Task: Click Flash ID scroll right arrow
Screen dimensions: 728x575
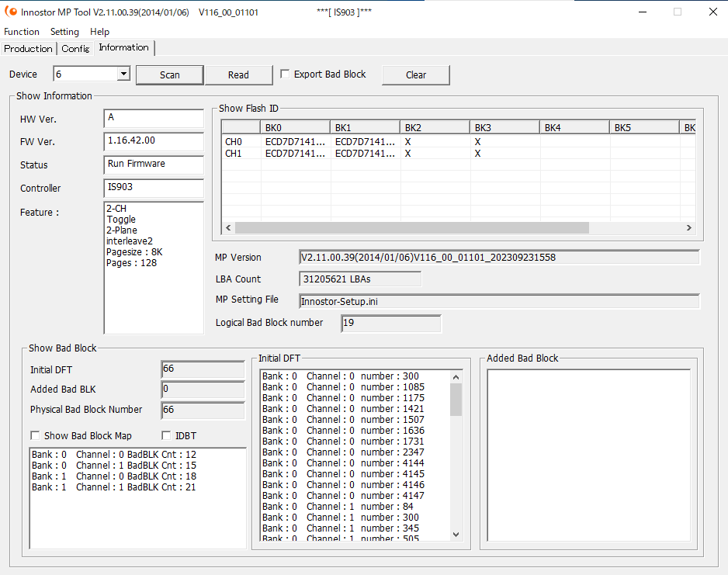Action: coord(689,227)
